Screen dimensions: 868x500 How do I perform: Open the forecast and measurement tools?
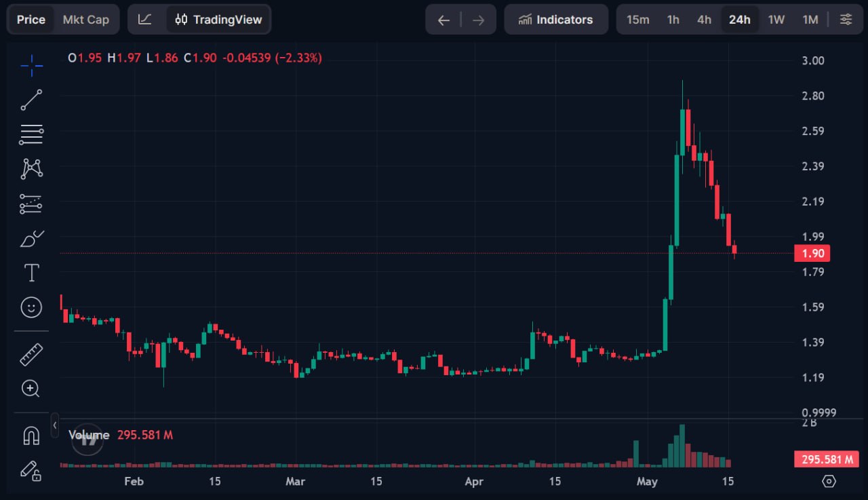[x=31, y=204]
